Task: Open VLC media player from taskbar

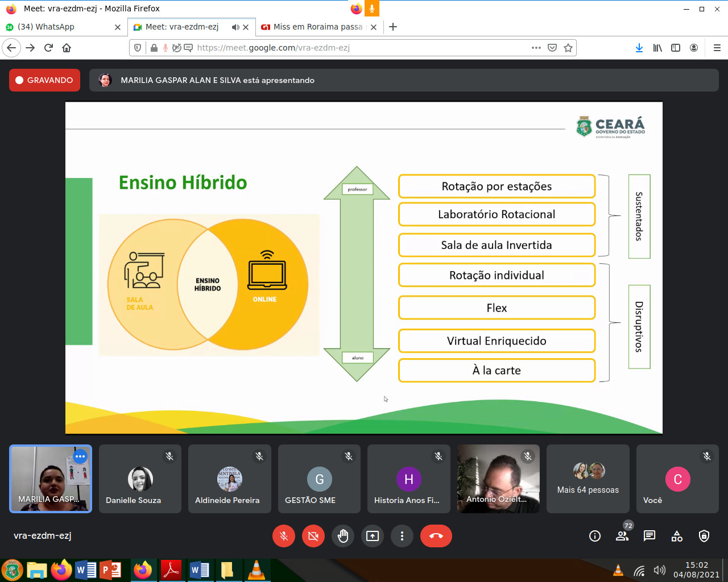Action: [x=257, y=570]
